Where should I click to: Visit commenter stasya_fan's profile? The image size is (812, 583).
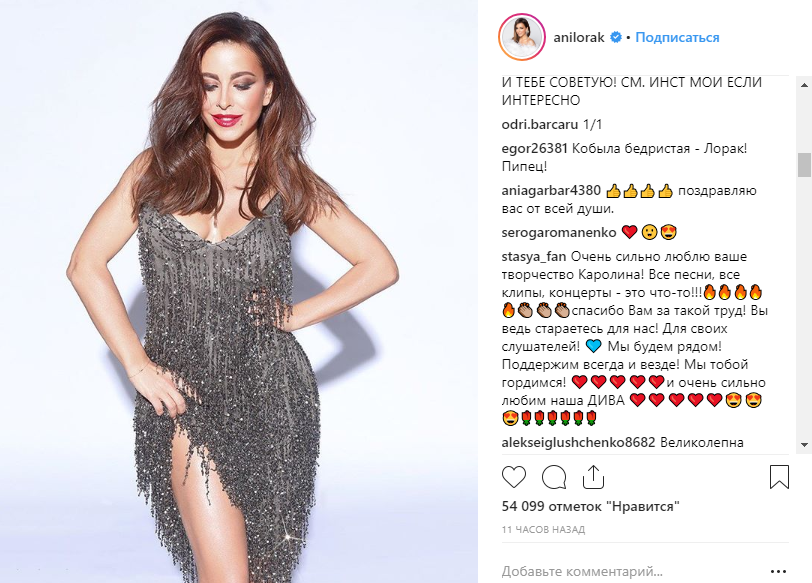click(x=534, y=257)
